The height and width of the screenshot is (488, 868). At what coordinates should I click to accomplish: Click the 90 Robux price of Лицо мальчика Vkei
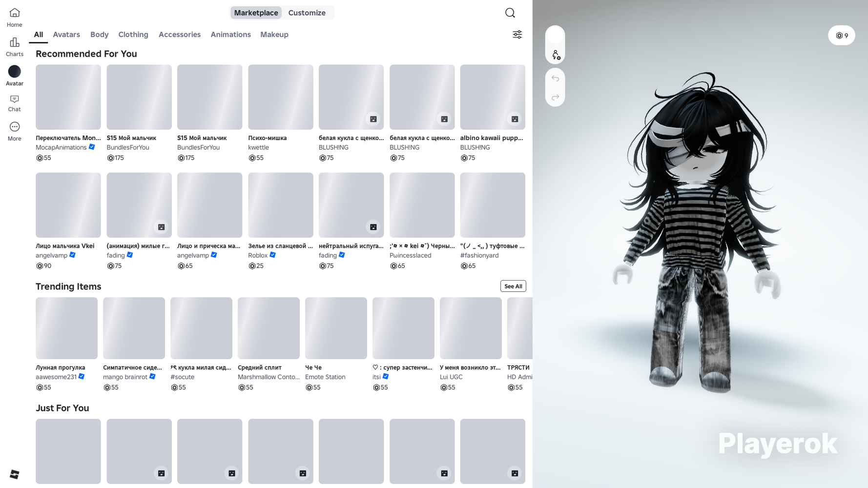[x=43, y=266]
